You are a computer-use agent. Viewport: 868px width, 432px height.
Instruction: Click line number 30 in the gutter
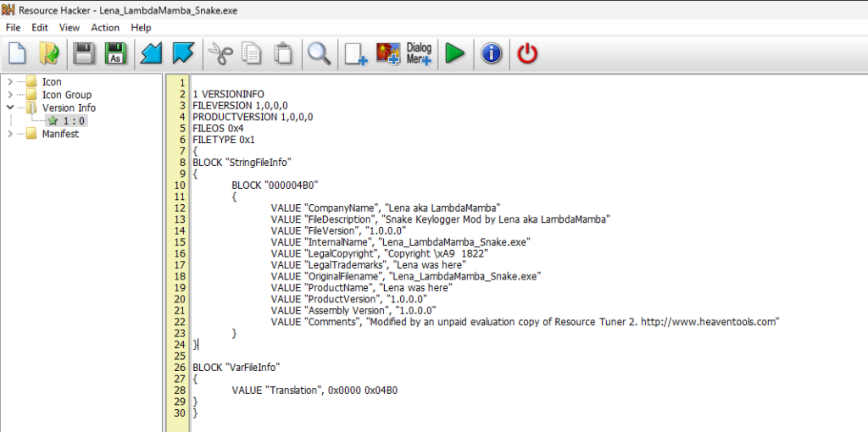pos(180,413)
